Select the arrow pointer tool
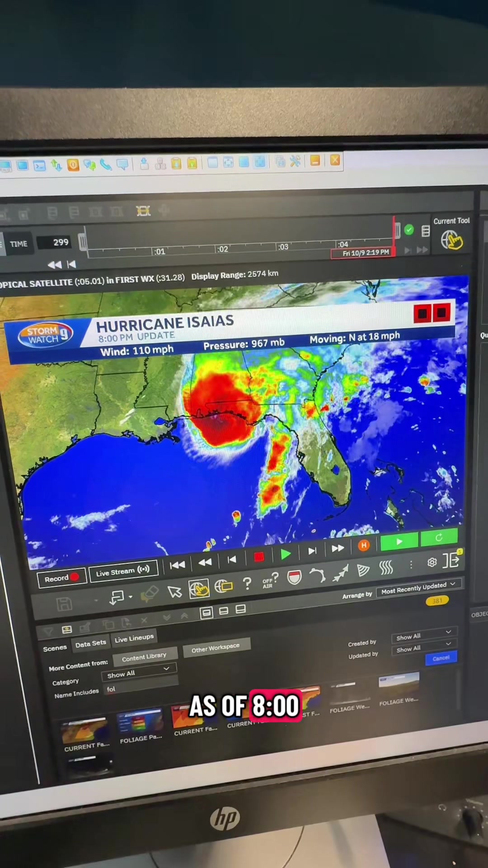488x868 pixels. click(174, 592)
